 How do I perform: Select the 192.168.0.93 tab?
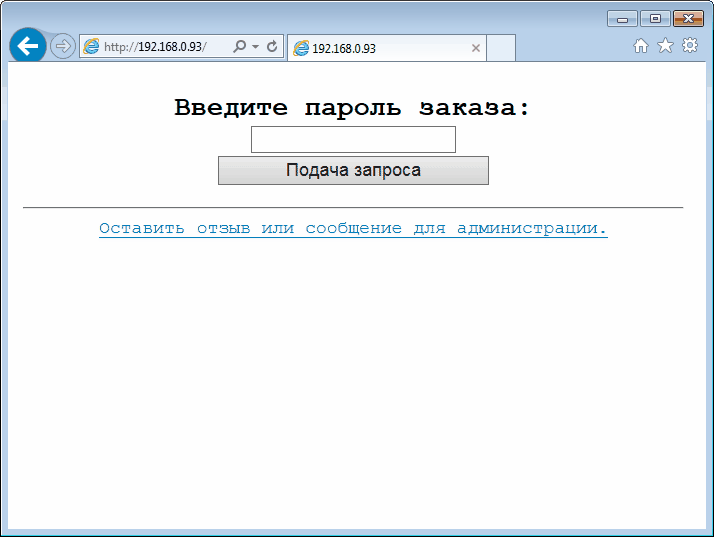point(380,48)
